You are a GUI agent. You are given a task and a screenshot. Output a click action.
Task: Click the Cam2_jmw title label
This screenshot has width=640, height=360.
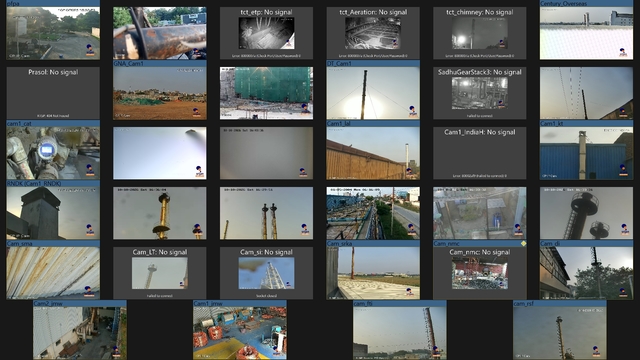click(48, 304)
